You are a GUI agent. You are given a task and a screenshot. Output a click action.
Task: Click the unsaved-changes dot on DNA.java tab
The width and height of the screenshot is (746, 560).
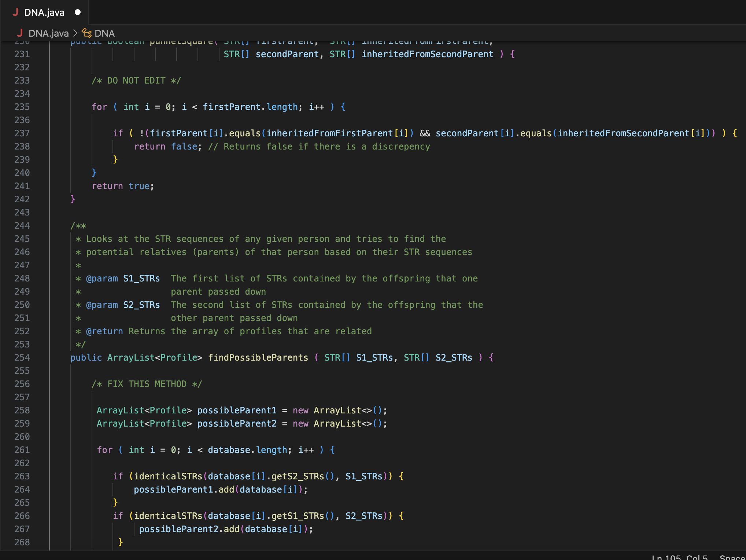(x=77, y=12)
